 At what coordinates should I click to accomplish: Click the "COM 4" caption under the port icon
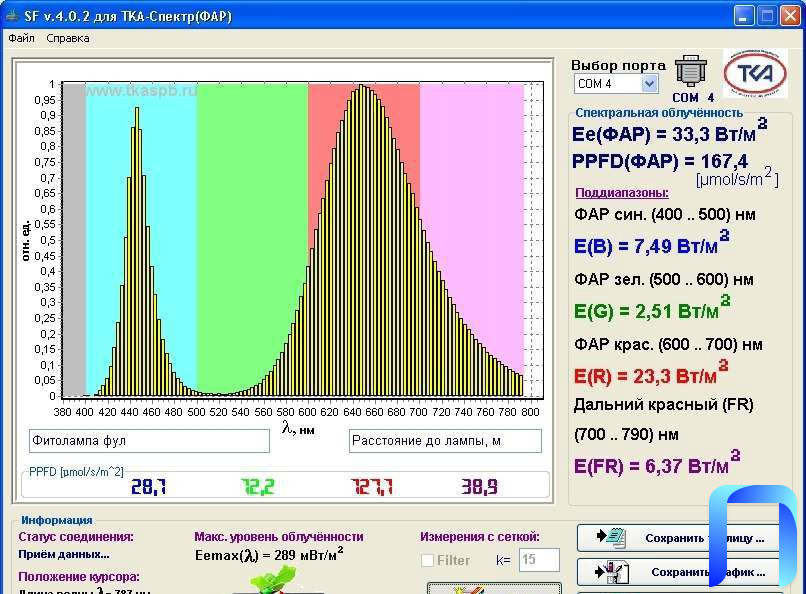pos(693,98)
